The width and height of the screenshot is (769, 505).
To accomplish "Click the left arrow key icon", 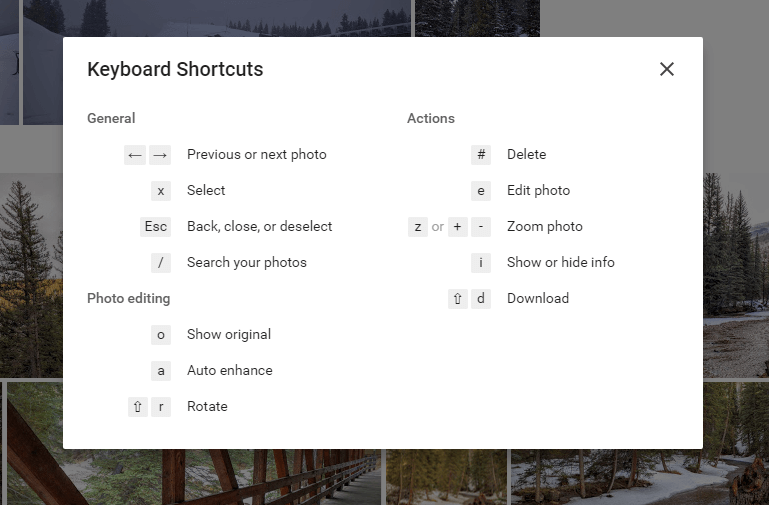I will (135, 155).
